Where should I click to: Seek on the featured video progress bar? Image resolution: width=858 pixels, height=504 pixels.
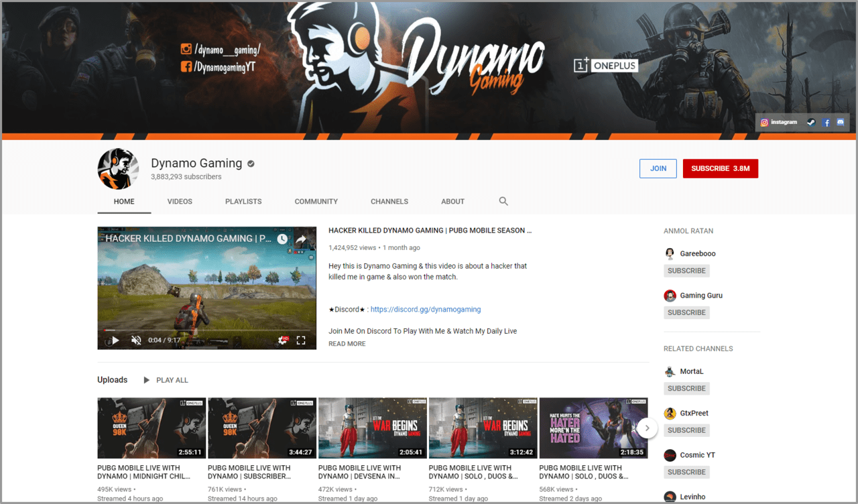click(x=206, y=330)
